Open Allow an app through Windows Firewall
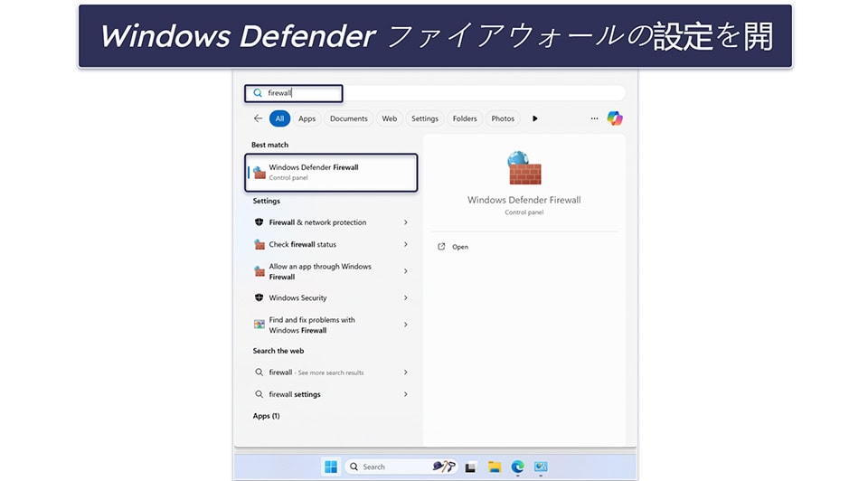The height and width of the screenshot is (481, 868). pyautogui.click(x=331, y=271)
